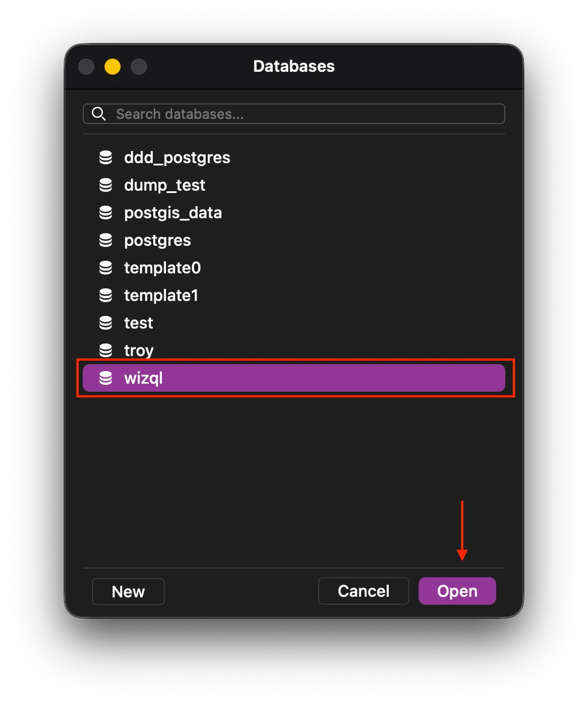Image resolution: width=588 pixels, height=703 pixels.
Task: Select the postgis_data database entry
Action: point(173,212)
